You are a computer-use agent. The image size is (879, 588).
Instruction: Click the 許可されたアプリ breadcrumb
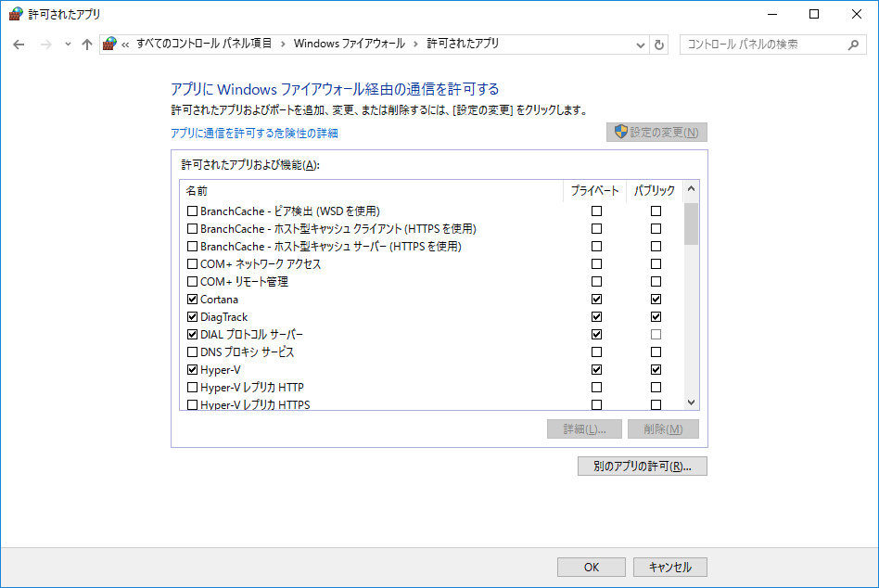[x=463, y=44]
